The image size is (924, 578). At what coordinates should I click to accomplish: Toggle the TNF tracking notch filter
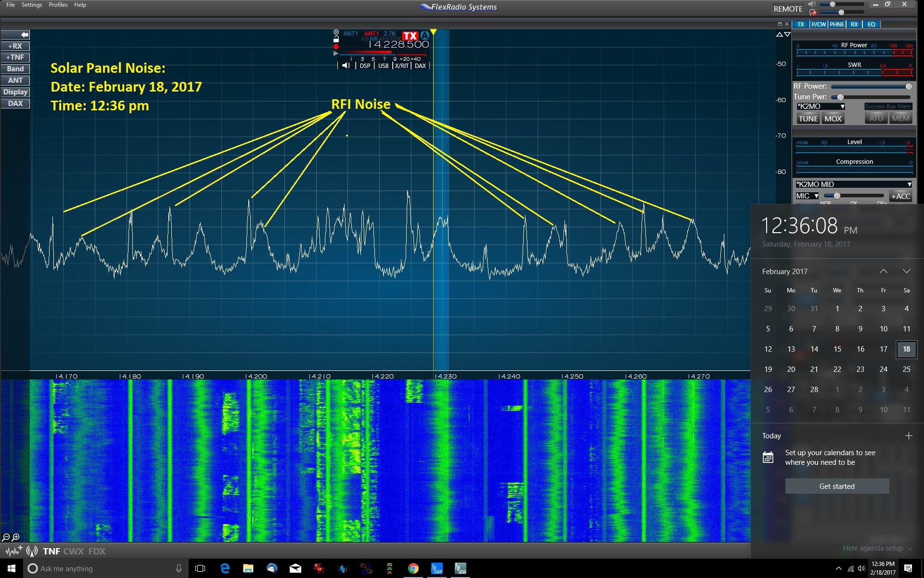point(51,551)
